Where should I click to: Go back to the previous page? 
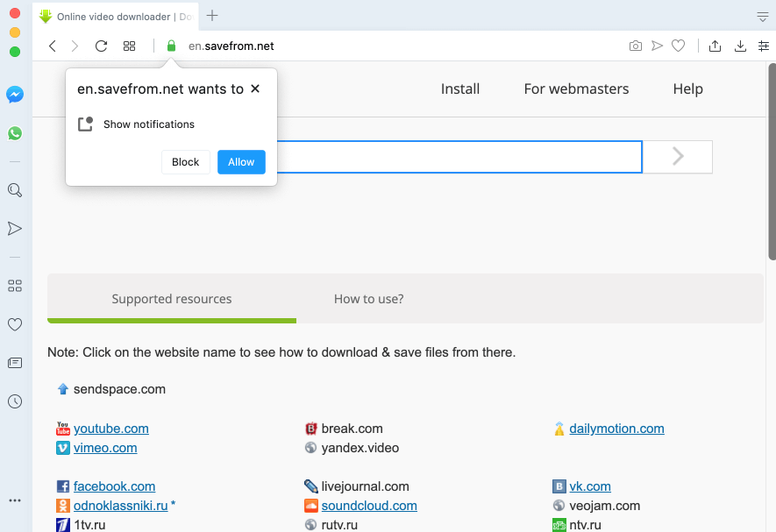click(53, 46)
